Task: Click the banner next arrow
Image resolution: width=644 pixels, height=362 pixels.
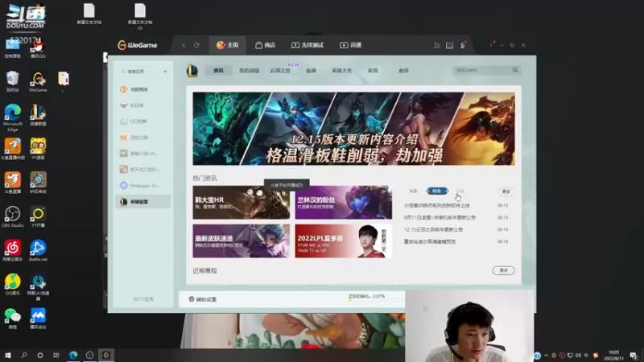Action: tap(506, 129)
